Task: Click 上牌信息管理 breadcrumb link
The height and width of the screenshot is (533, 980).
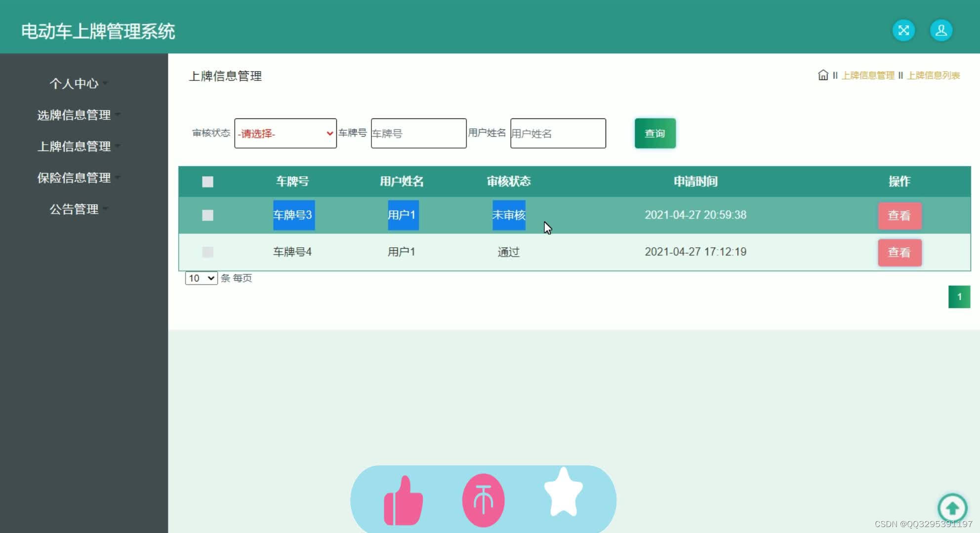Action: [x=868, y=76]
